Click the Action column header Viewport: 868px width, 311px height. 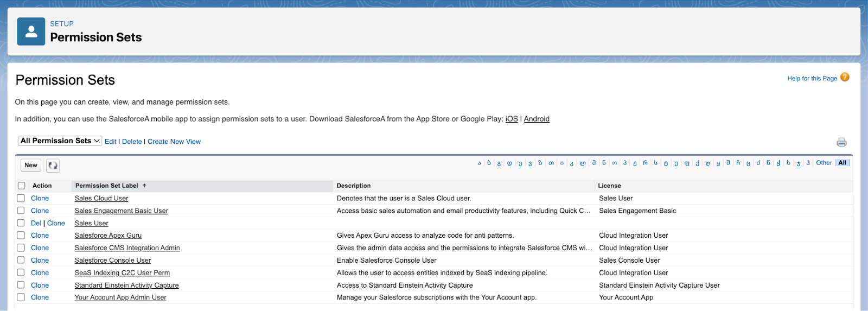coord(42,186)
